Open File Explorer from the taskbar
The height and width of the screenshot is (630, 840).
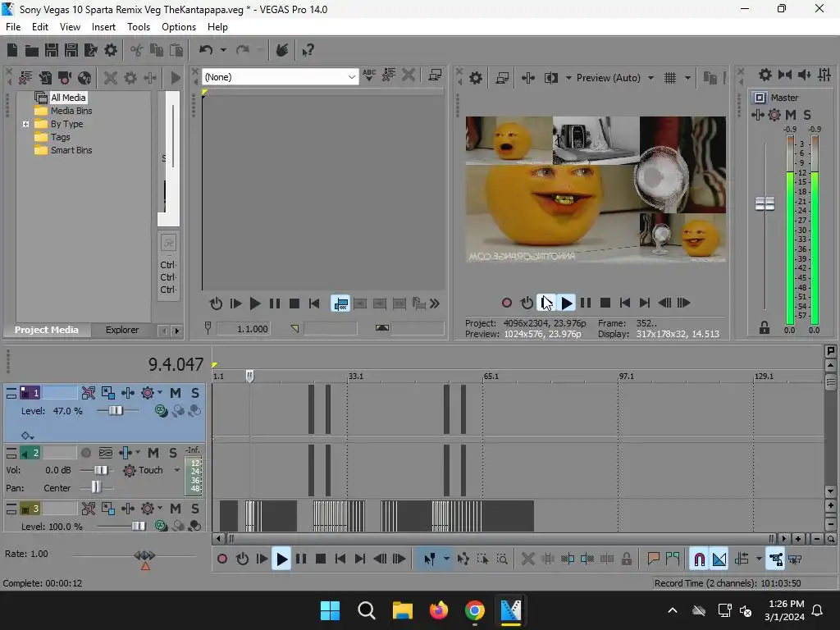tap(402, 610)
